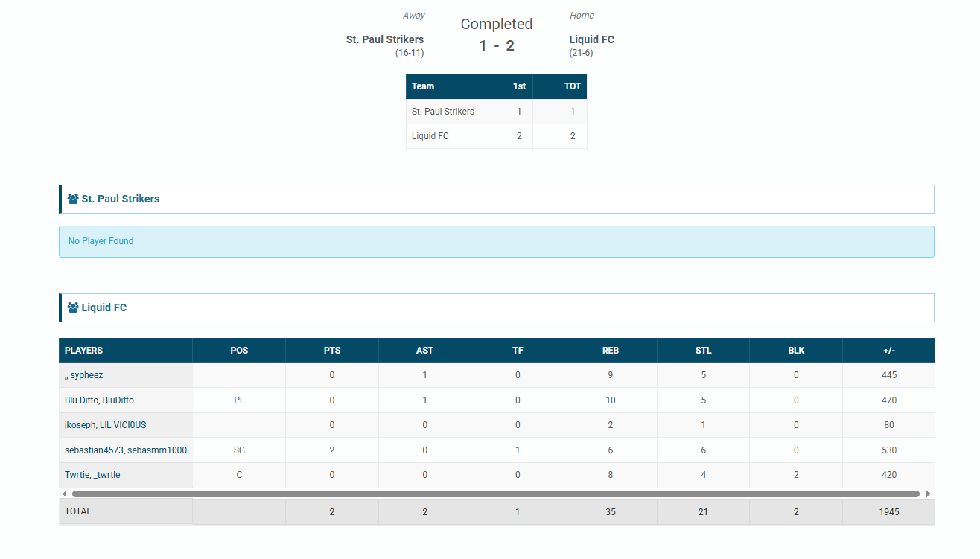The image size is (980, 559).
Task: Click the PLAYERS column header
Action: coord(84,351)
